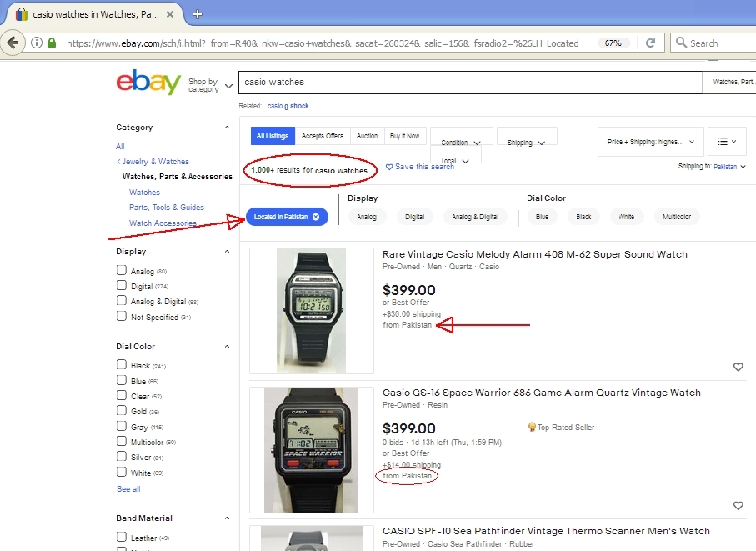Close the casio watches browser tab
756x551 pixels.
coord(170,14)
